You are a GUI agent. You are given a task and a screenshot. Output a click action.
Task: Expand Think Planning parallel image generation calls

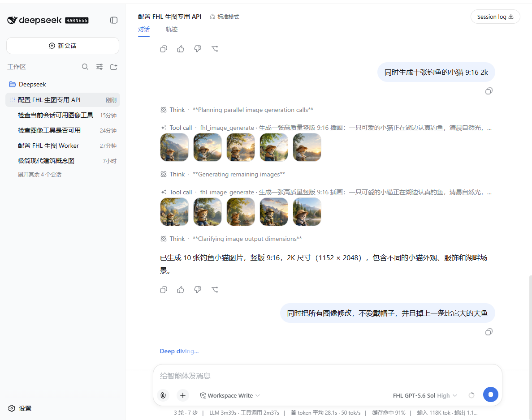click(237, 110)
